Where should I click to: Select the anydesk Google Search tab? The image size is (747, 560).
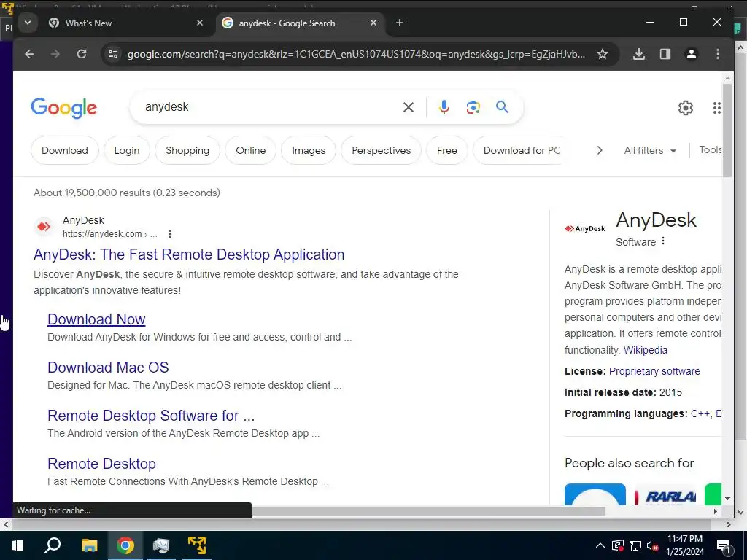coord(301,23)
